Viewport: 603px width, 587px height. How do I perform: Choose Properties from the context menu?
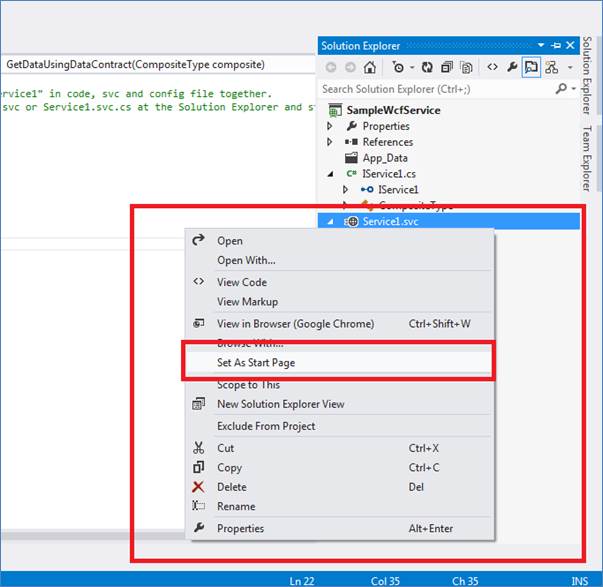(x=341, y=528)
